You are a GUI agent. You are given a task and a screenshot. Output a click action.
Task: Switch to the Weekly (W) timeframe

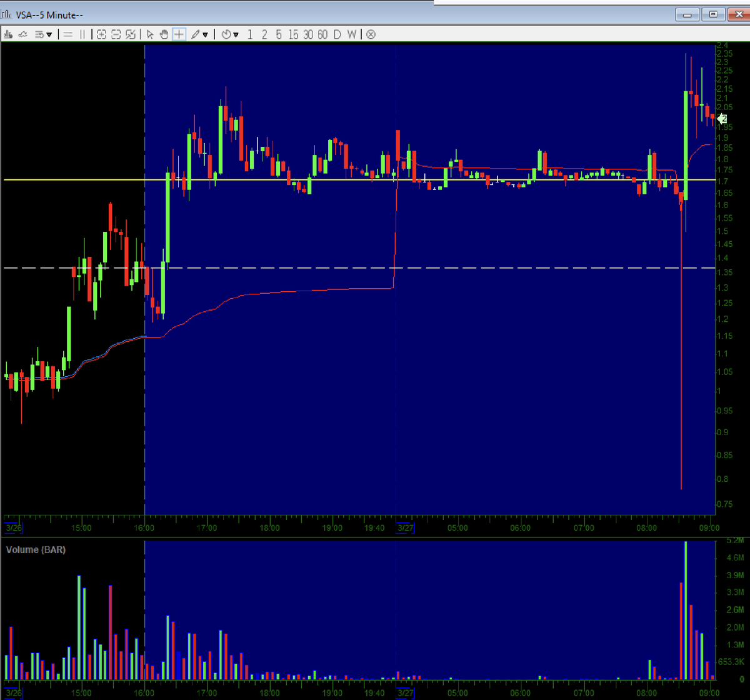352,34
